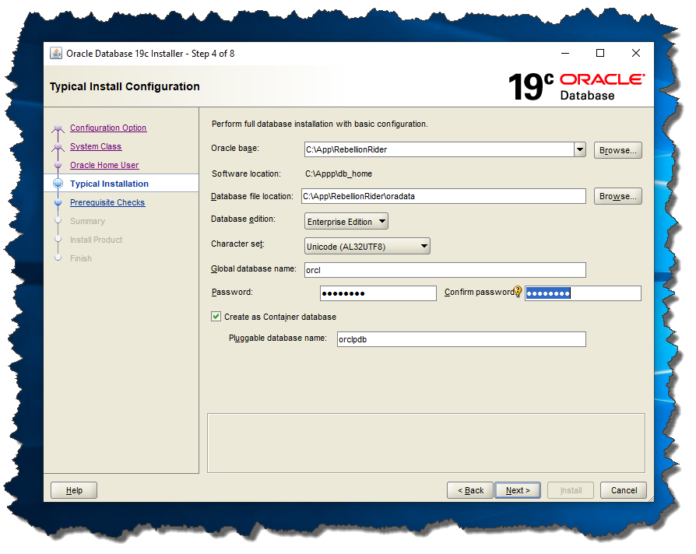Click the Software location path C:\Appp\db_home
This screenshot has width=696, height=554.
pyautogui.click(x=339, y=174)
